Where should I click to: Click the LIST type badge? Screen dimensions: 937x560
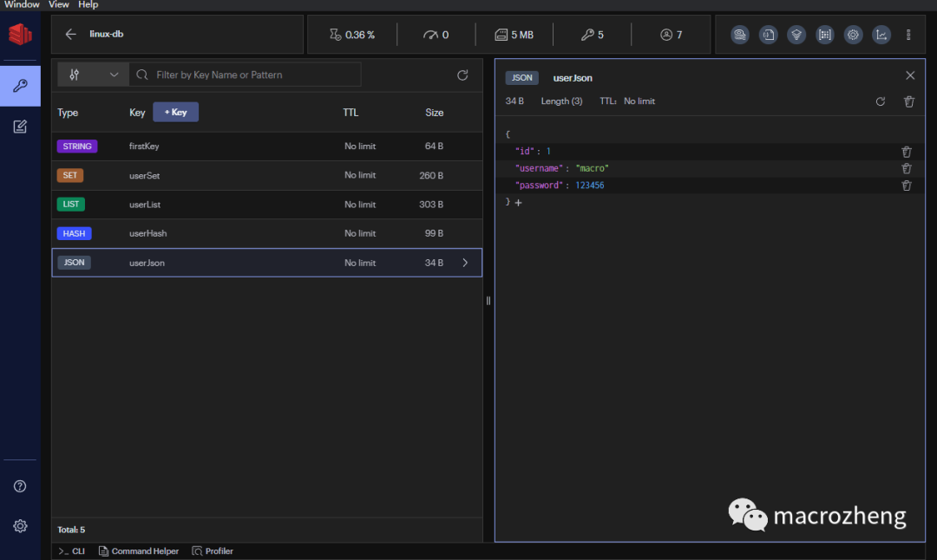[70, 205]
